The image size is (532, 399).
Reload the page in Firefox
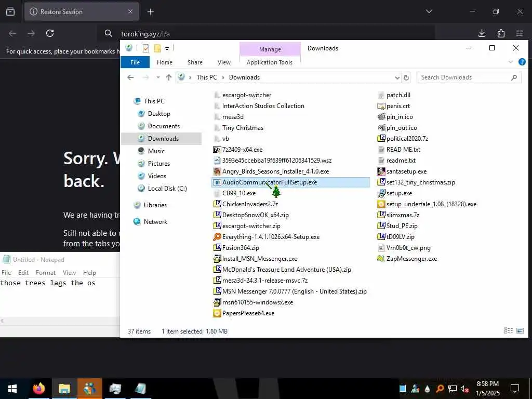(x=50, y=33)
